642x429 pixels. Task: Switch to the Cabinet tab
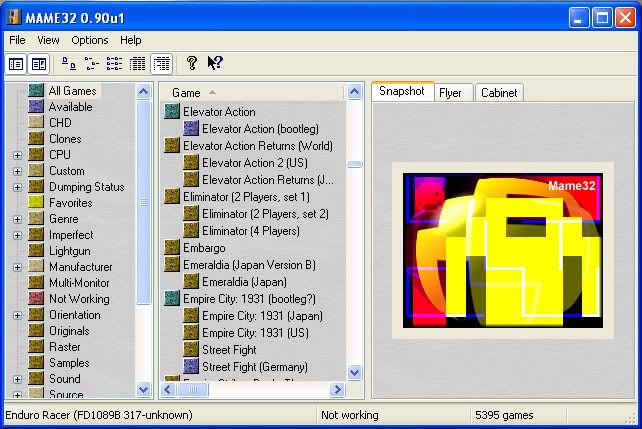[x=499, y=93]
